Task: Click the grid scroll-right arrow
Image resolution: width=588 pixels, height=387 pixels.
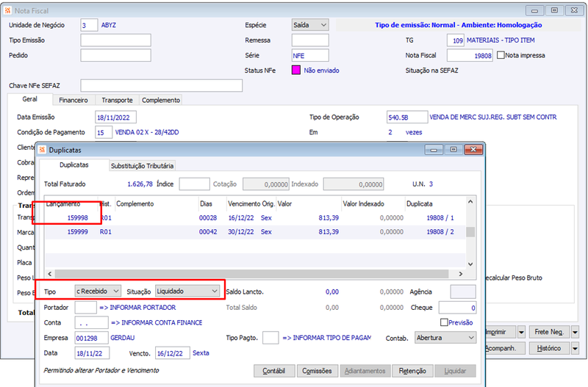Action: point(461,274)
